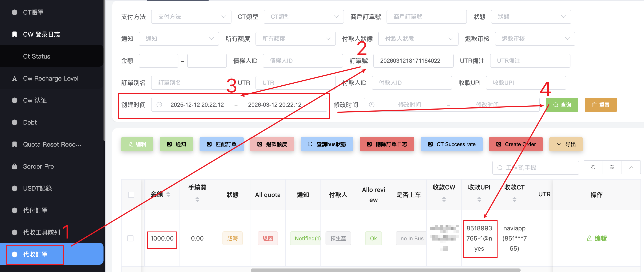Click the 导出 download button
644x272 pixels.
pyautogui.click(x=566, y=144)
